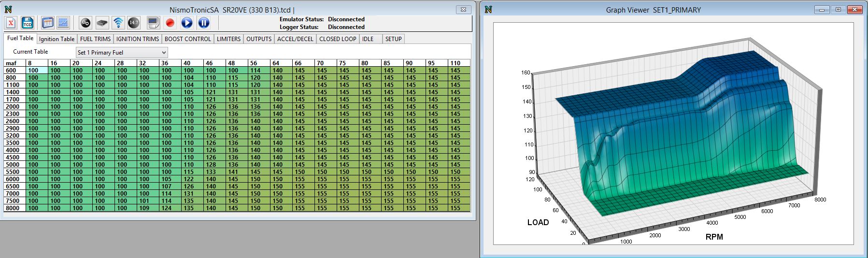The image size is (868, 258).
Task: Click row header '5500'
Action: (15, 172)
